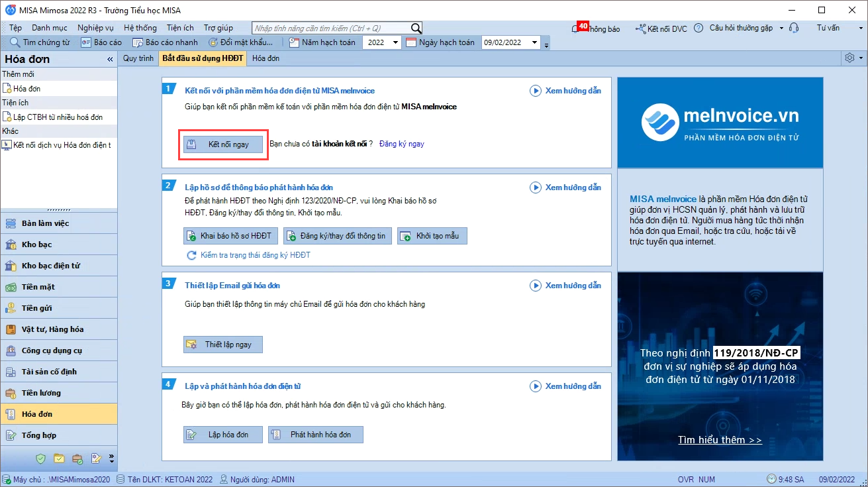Click Đăng ký/thay đổi thông tin button
This screenshot has height=487, width=868.
(x=338, y=236)
